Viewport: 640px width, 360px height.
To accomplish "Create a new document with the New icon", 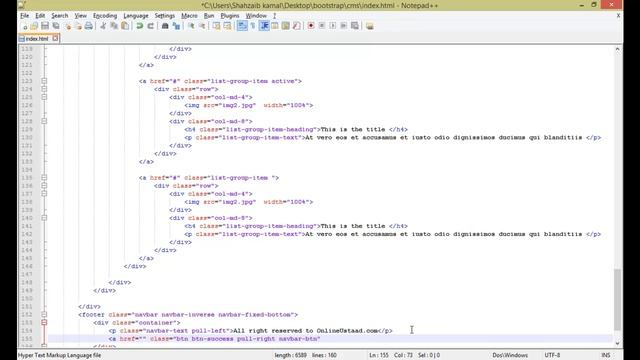I will tap(24, 26).
